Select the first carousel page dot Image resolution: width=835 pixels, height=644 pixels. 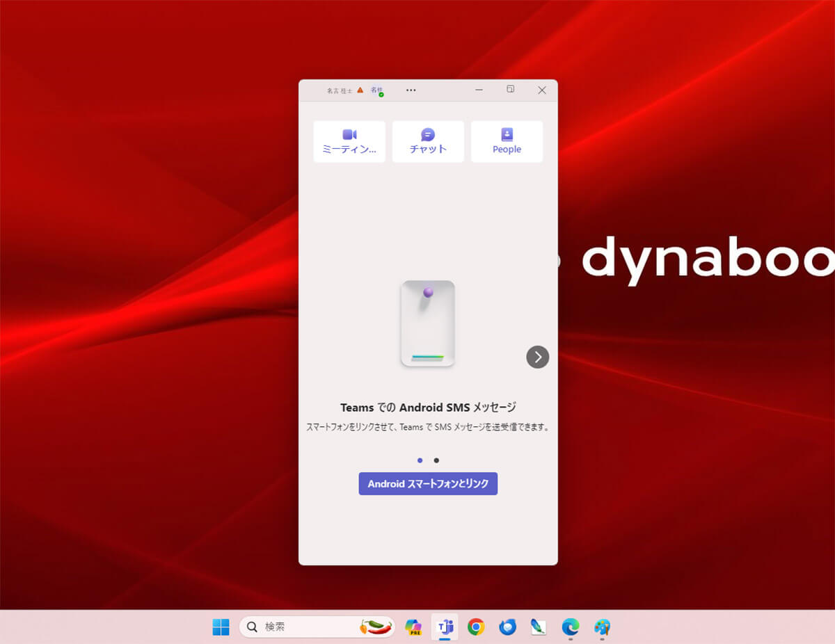click(x=420, y=460)
